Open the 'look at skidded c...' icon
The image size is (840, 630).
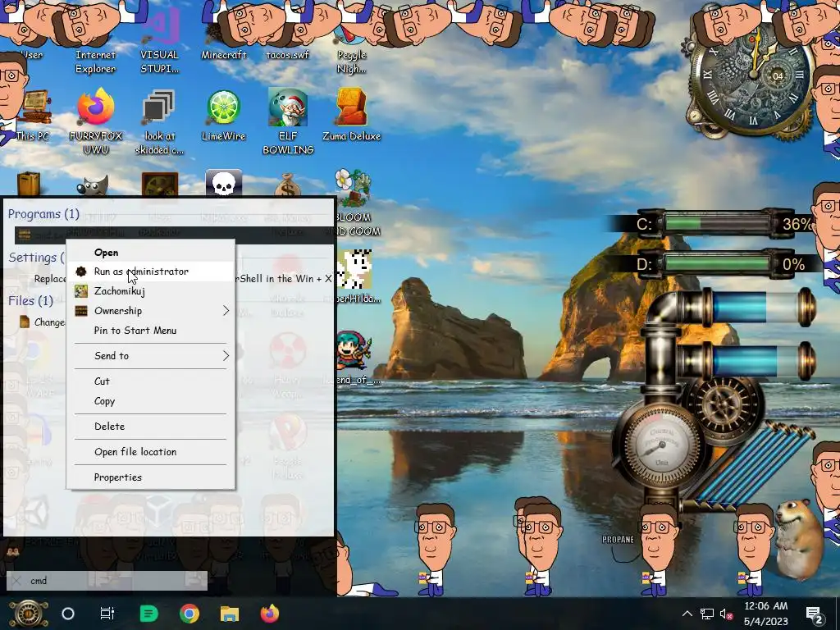159,122
